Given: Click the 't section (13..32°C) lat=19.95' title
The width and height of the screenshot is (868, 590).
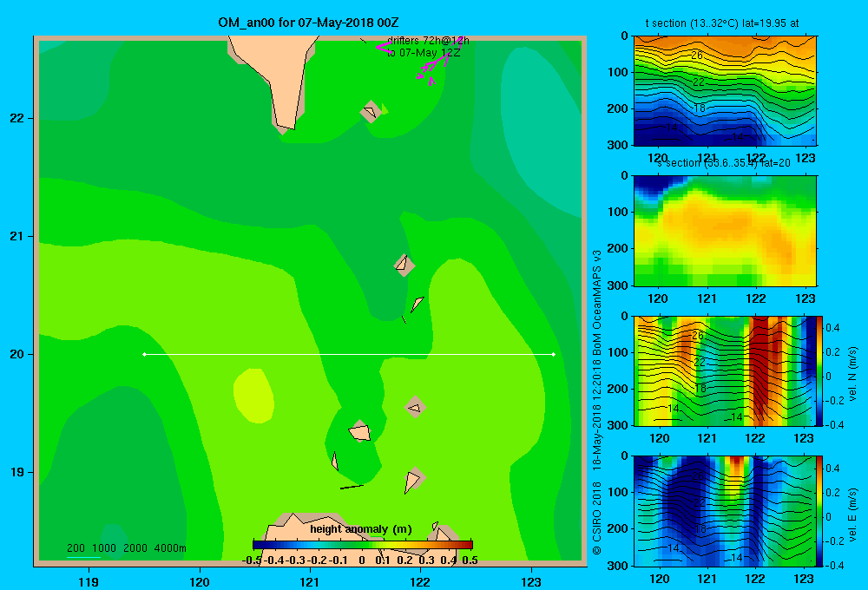Looking at the screenshot, I should point(722,23).
